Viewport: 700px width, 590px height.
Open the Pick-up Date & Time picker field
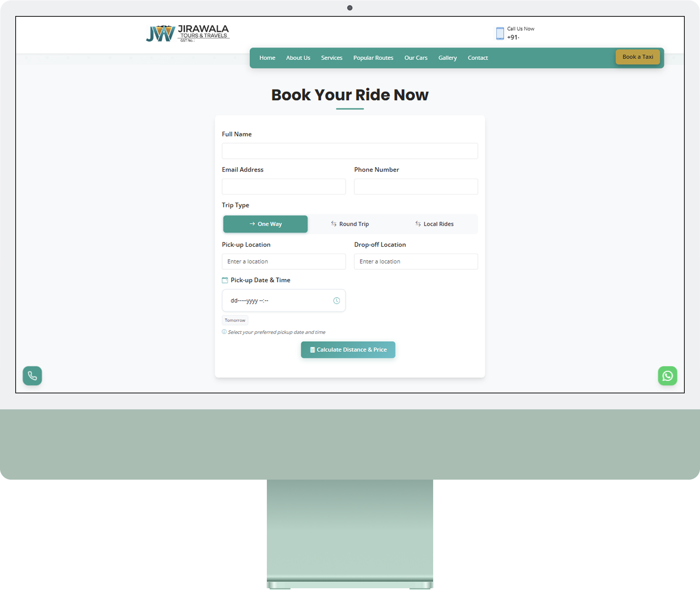284,300
